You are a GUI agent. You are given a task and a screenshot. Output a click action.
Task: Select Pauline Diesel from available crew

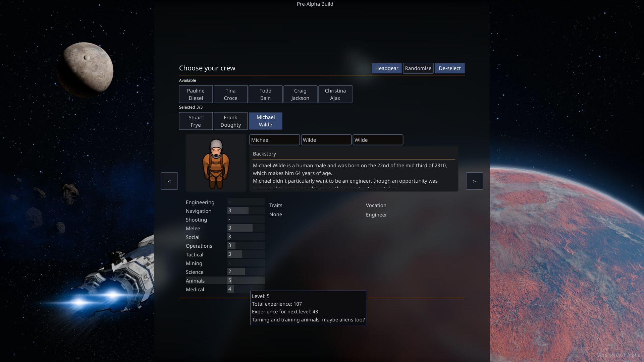196,94
